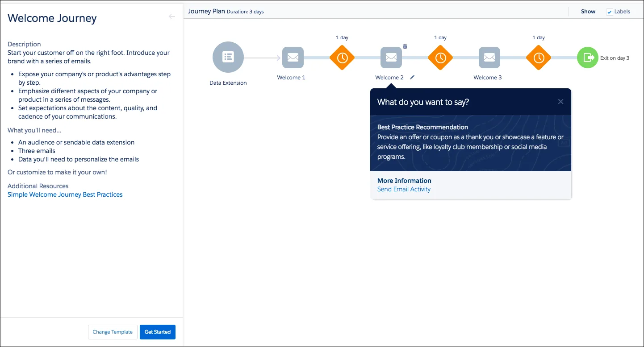Click the green Exit on day 3 icon
This screenshot has width=644, height=347.
(588, 58)
